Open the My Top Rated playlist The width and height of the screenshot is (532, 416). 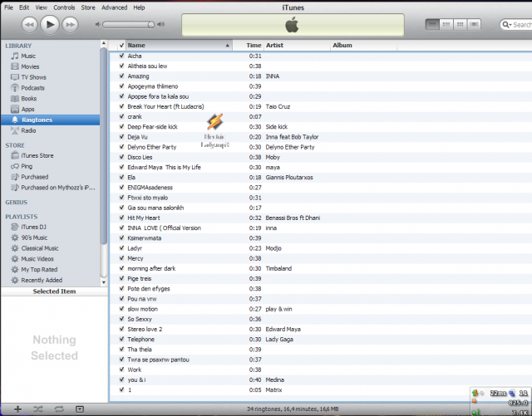tap(51, 270)
